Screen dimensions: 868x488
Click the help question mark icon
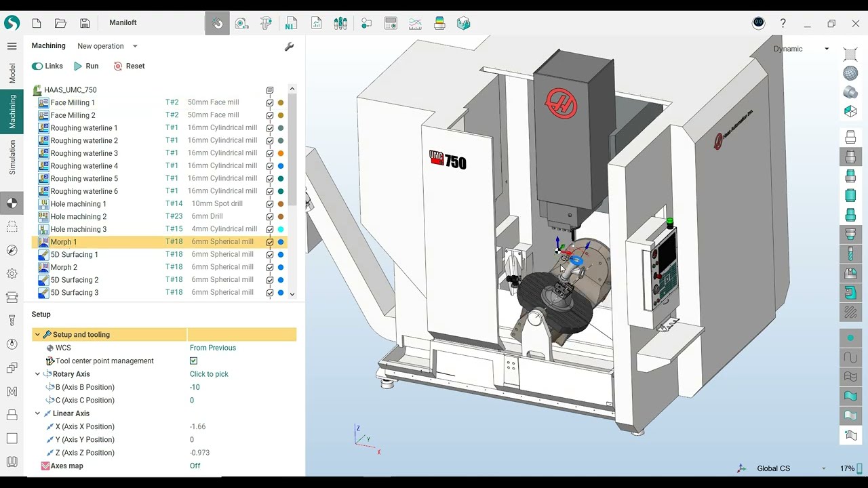[x=783, y=23]
